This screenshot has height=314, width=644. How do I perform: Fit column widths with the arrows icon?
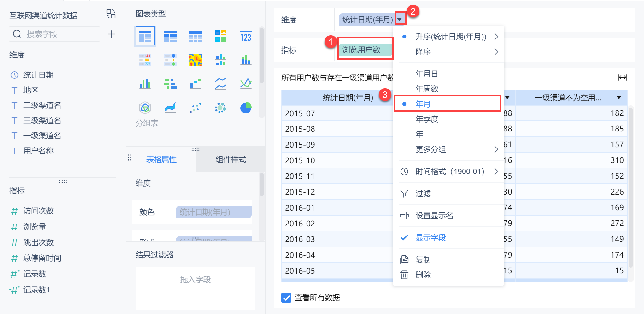click(622, 78)
